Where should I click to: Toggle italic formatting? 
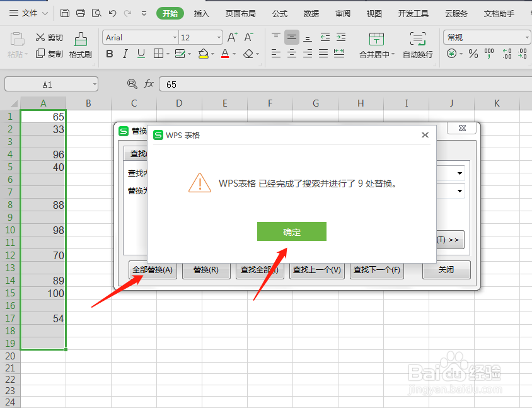tap(125, 54)
